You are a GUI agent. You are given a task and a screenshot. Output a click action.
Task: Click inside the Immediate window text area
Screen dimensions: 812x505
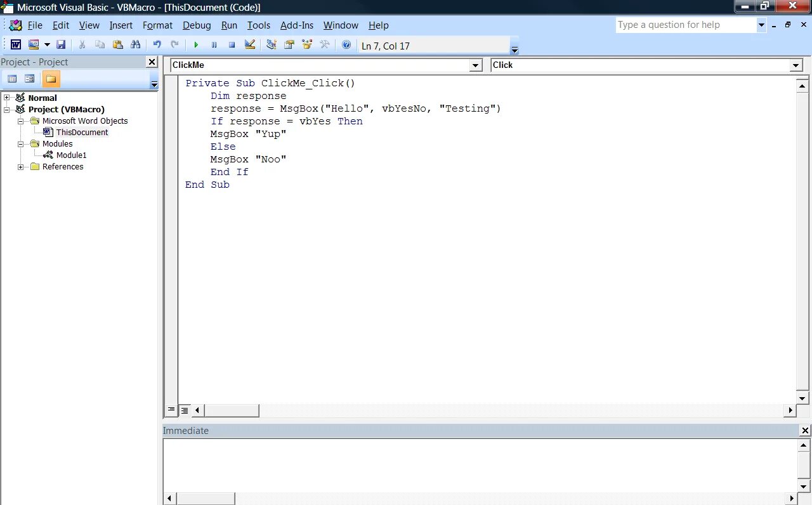click(480, 465)
